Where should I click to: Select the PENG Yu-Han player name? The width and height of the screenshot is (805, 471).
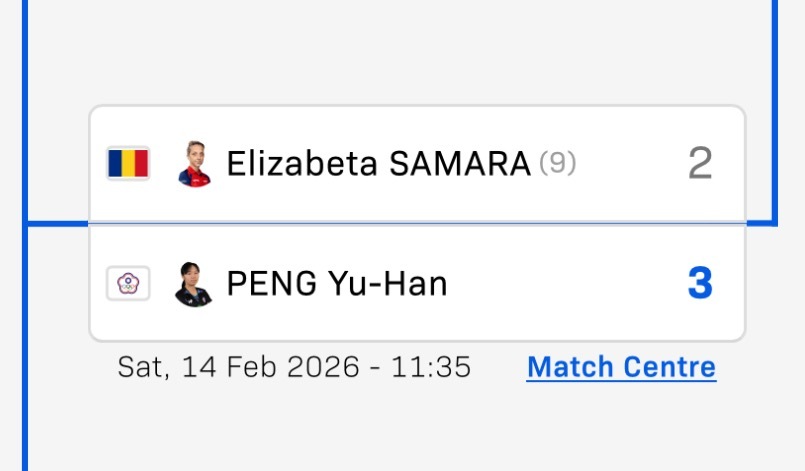point(337,285)
